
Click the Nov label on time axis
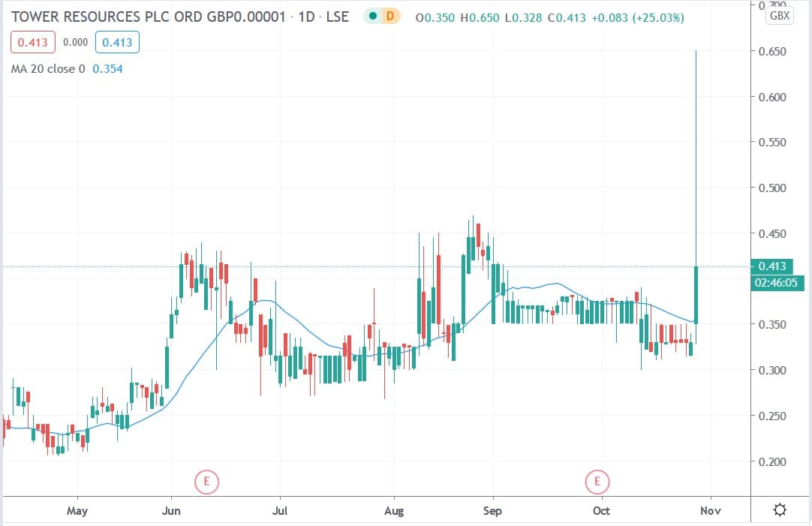point(709,510)
